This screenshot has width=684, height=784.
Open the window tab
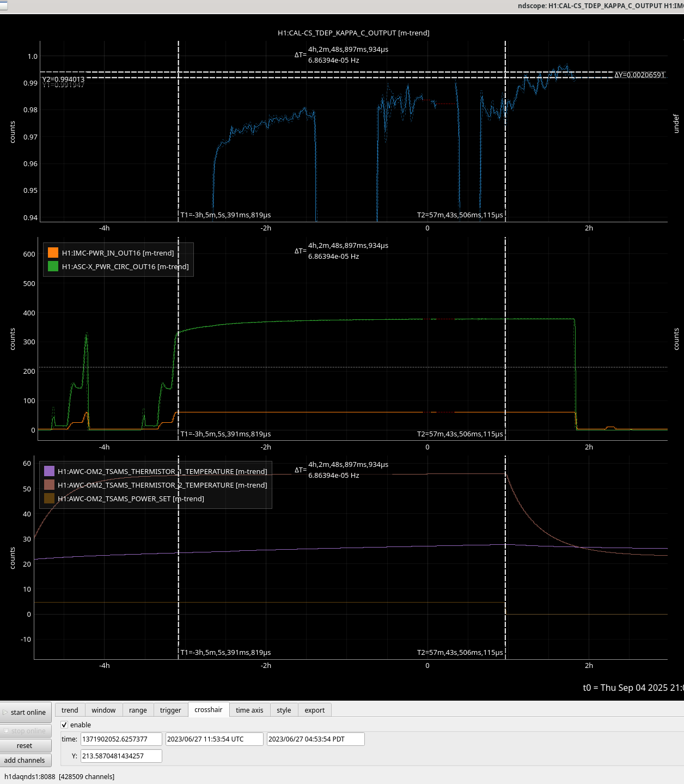pyautogui.click(x=103, y=710)
